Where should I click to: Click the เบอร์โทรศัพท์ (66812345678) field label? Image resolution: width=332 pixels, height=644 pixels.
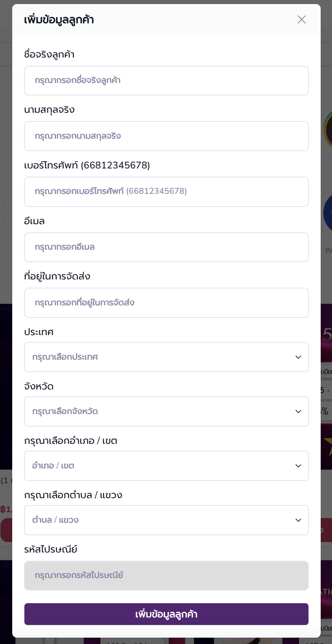tap(87, 166)
